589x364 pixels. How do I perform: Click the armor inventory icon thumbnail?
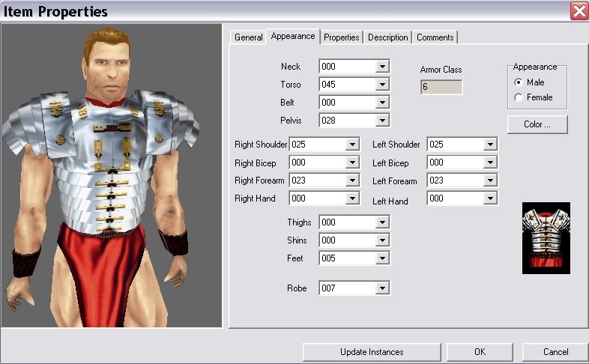coord(546,237)
